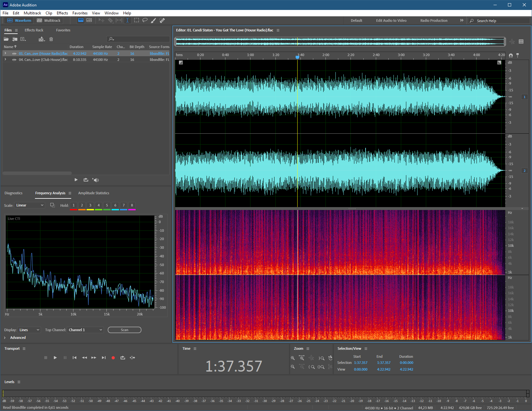
Task: Toggle auto-play in Files preview
Action: tap(96, 180)
